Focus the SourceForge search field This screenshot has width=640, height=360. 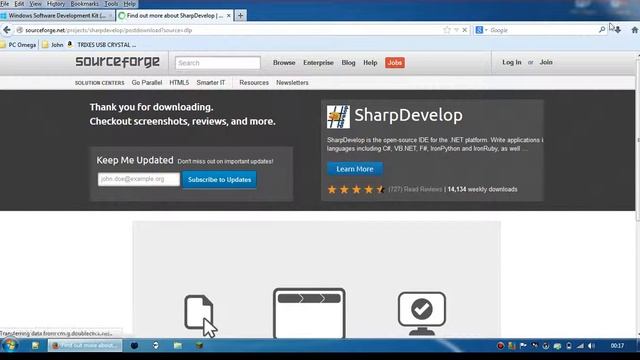218,63
